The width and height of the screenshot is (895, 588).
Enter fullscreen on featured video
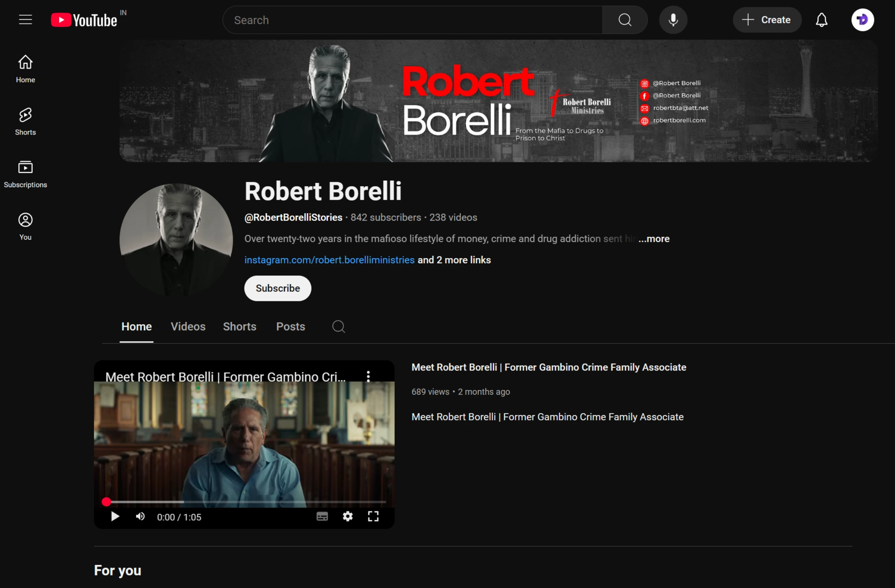click(373, 516)
